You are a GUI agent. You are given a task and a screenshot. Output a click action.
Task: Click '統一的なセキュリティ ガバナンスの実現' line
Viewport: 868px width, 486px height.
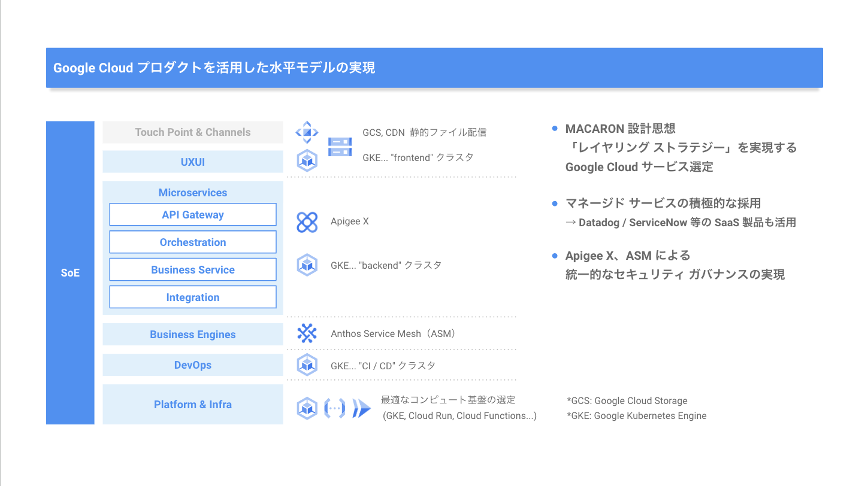pos(675,275)
